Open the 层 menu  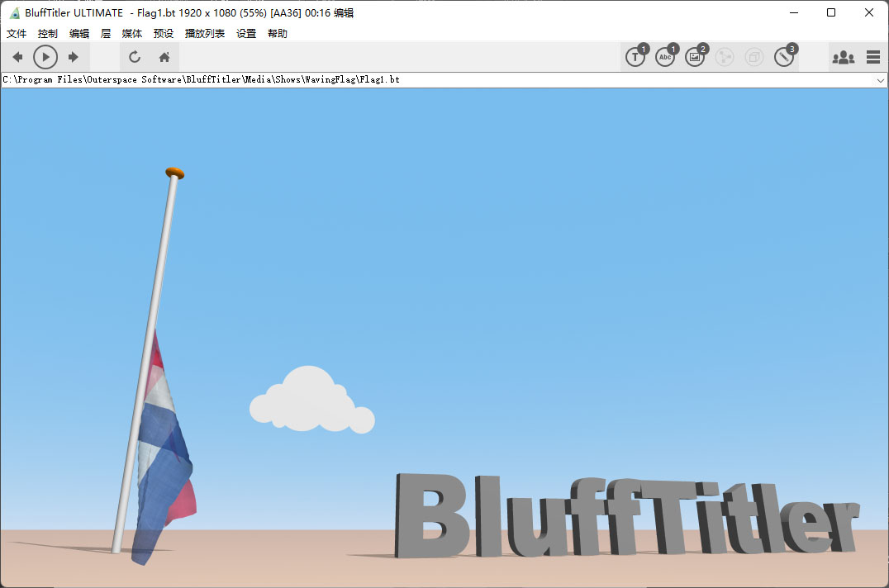(106, 33)
